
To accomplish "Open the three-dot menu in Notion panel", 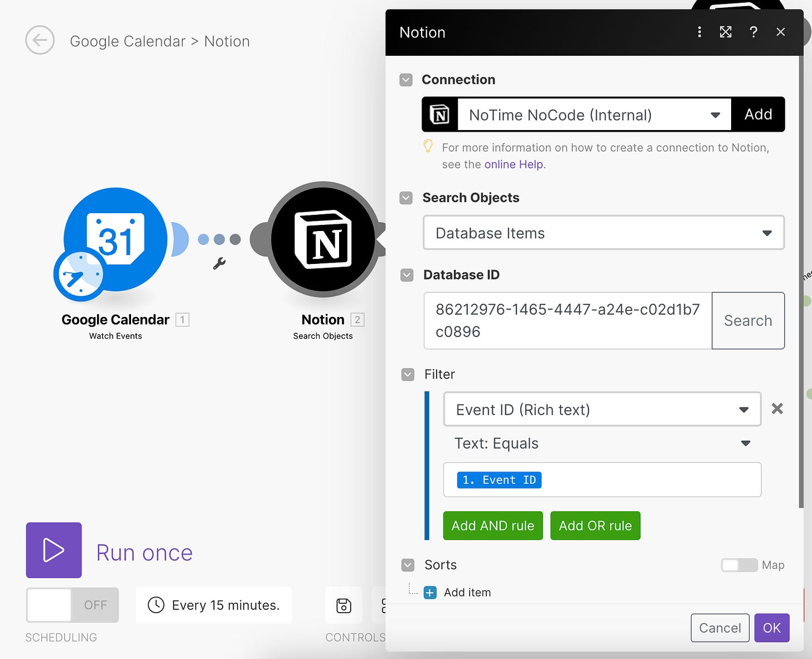I will coord(699,32).
